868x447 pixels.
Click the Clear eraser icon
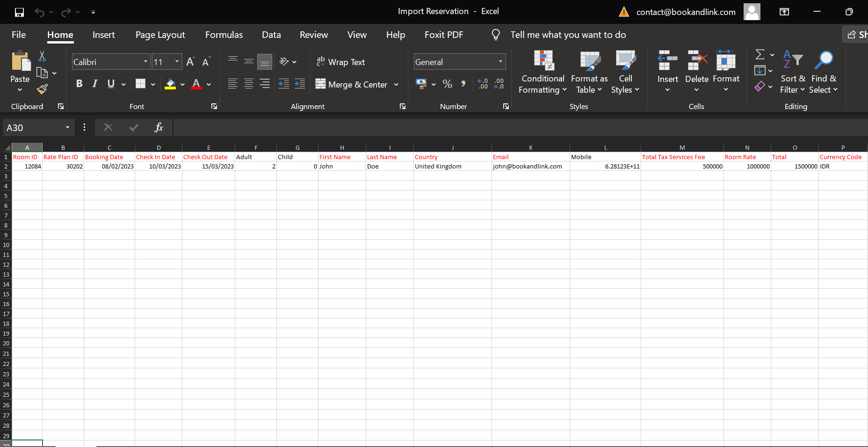(760, 86)
